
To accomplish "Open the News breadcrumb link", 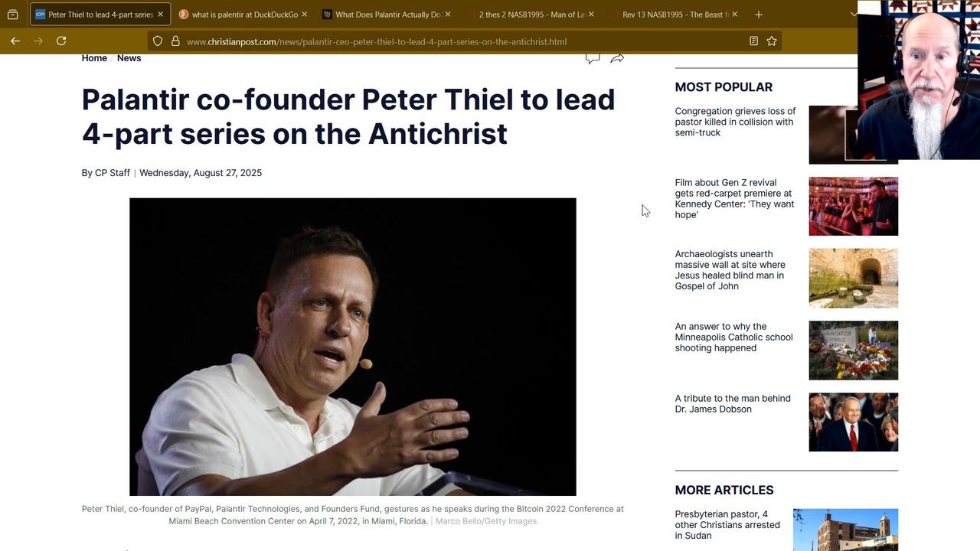I will pos(129,58).
